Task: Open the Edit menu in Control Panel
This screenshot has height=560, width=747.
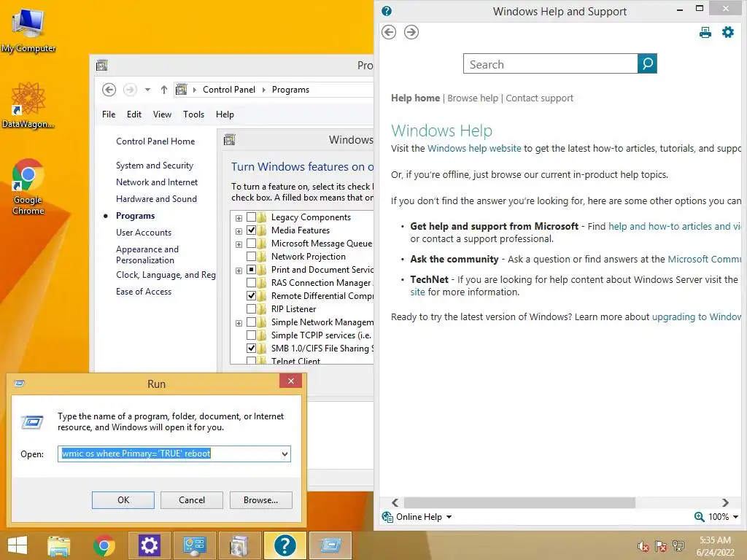Action: click(x=134, y=114)
